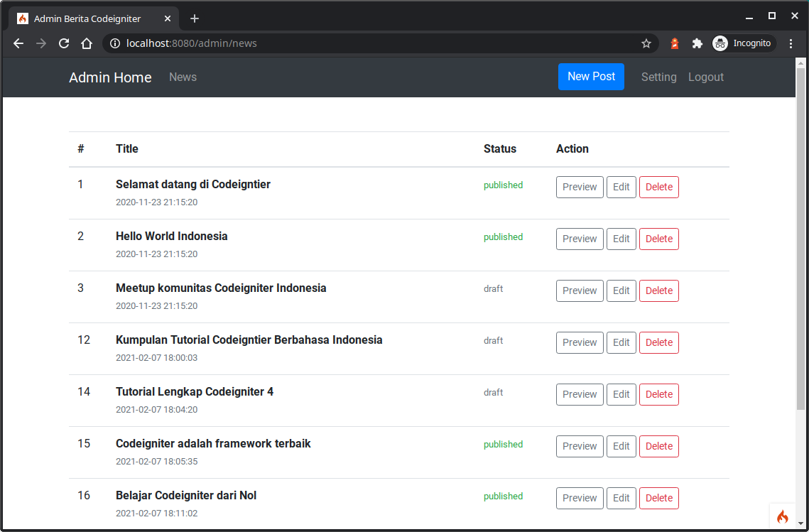
Task: Open the browser extensions puzzle icon
Action: pyautogui.click(x=697, y=43)
